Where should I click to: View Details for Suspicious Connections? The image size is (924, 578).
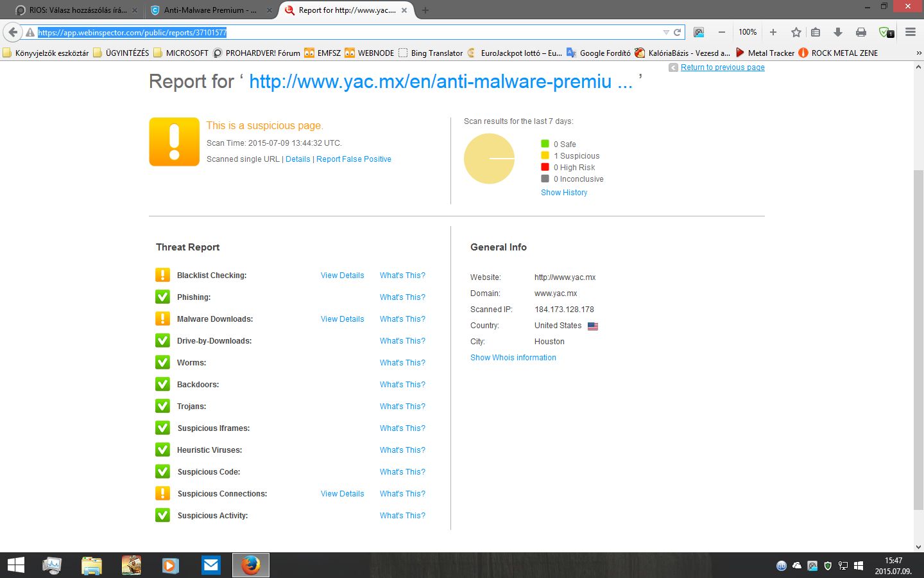point(343,494)
